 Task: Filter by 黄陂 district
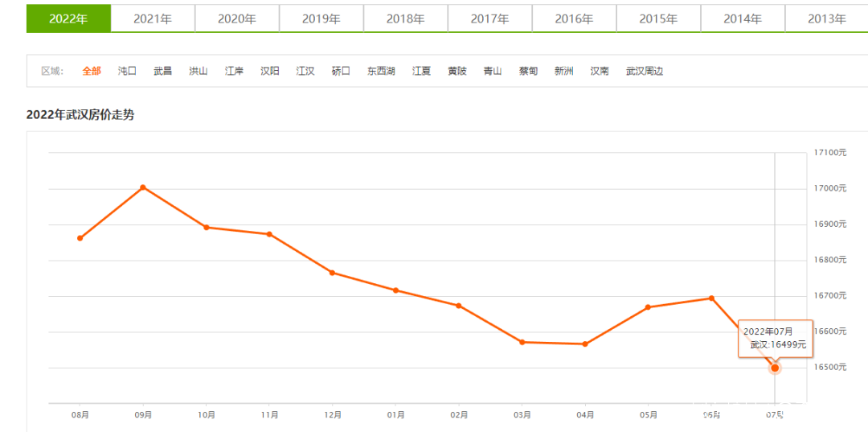tap(457, 71)
